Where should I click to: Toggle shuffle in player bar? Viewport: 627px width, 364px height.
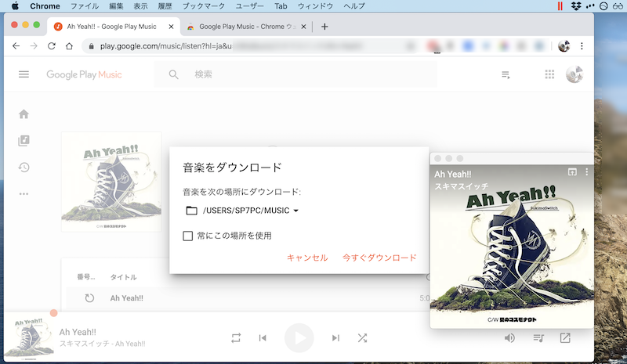pos(362,337)
